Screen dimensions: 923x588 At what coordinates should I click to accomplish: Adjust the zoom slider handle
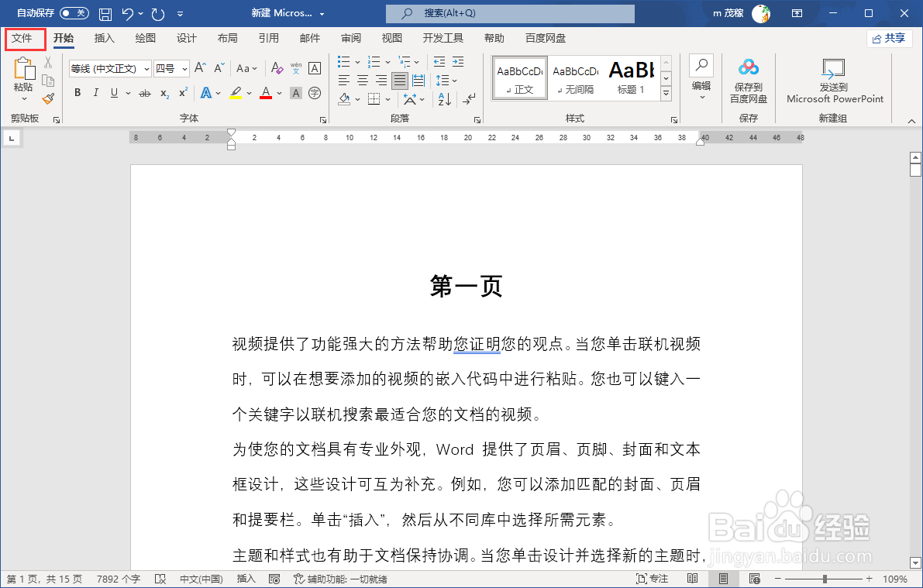pyautogui.click(x=825, y=579)
